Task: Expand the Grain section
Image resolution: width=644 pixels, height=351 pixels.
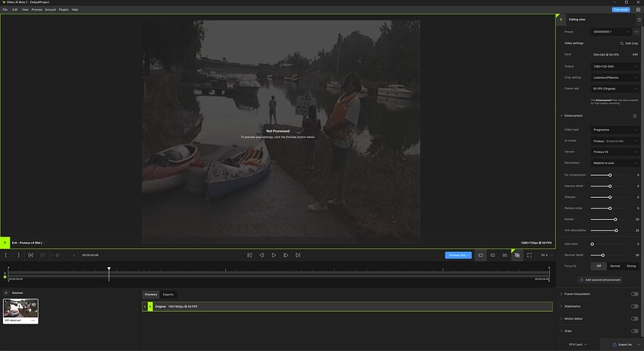Action: pos(561,331)
